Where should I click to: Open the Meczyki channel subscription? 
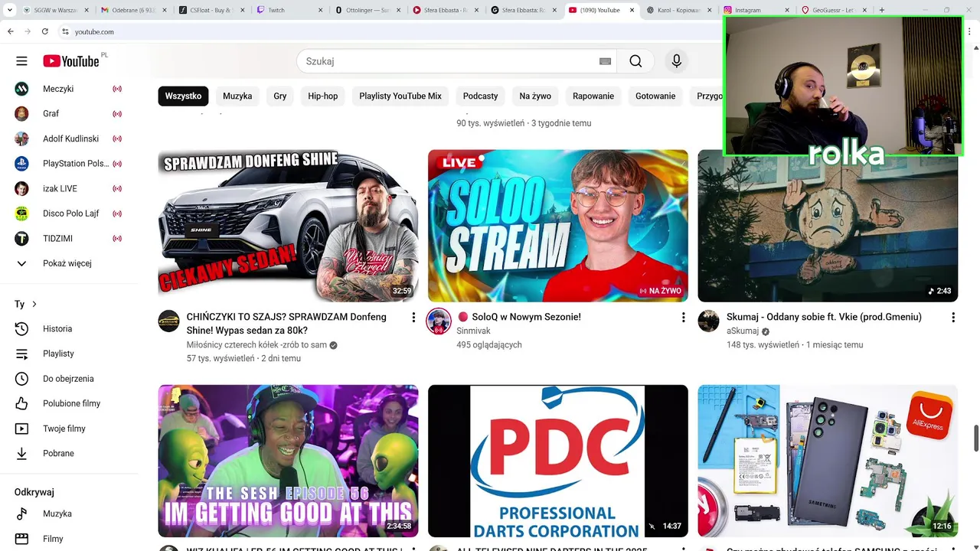tap(69, 89)
